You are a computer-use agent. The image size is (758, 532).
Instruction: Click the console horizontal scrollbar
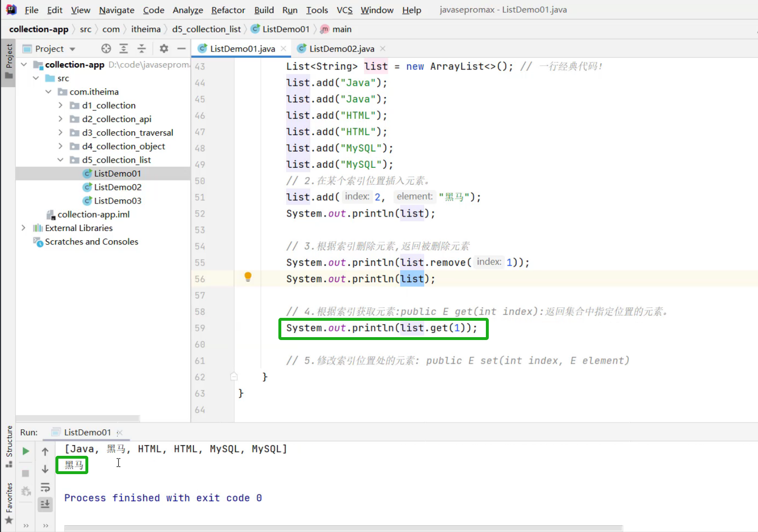(343, 528)
